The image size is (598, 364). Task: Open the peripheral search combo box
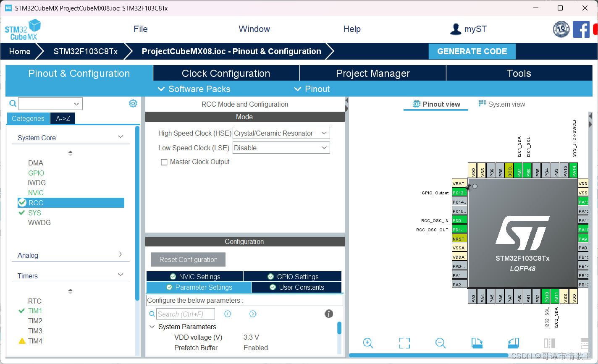(x=50, y=104)
